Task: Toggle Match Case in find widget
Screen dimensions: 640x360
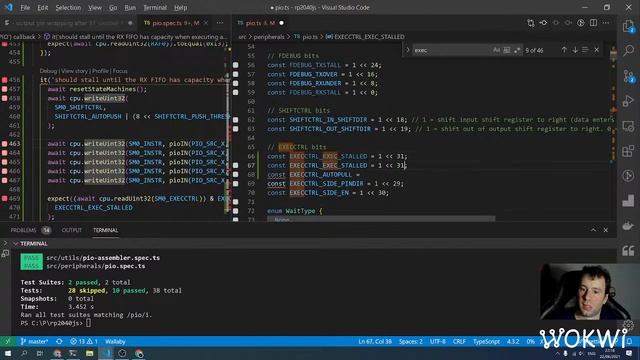Action: coord(496,50)
